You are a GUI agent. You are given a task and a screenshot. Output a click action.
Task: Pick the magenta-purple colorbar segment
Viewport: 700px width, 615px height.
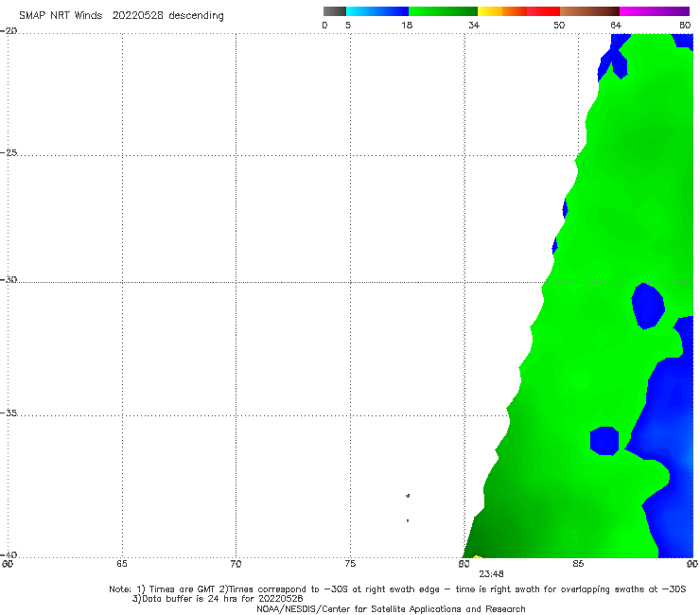(x=655, y=11)
